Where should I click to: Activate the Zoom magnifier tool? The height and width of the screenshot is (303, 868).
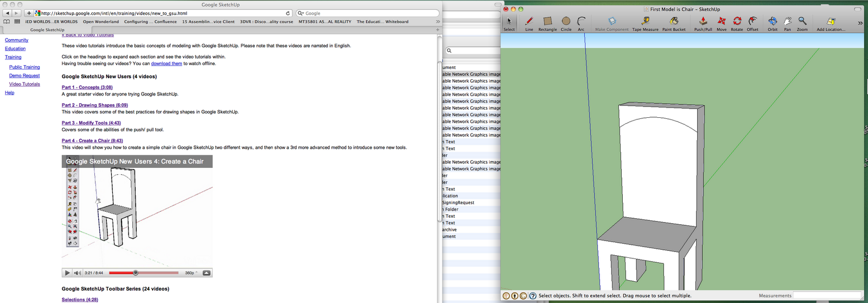[x=802, y=23]
